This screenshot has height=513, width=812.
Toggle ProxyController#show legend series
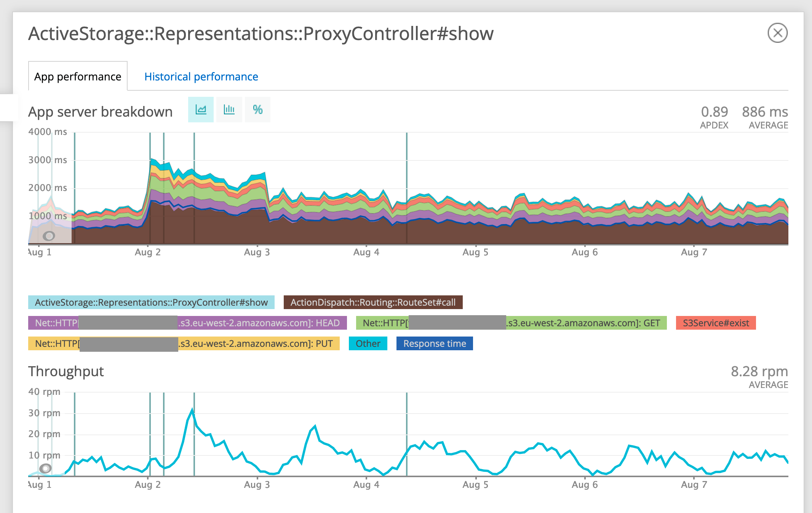(x=151, y=302)
